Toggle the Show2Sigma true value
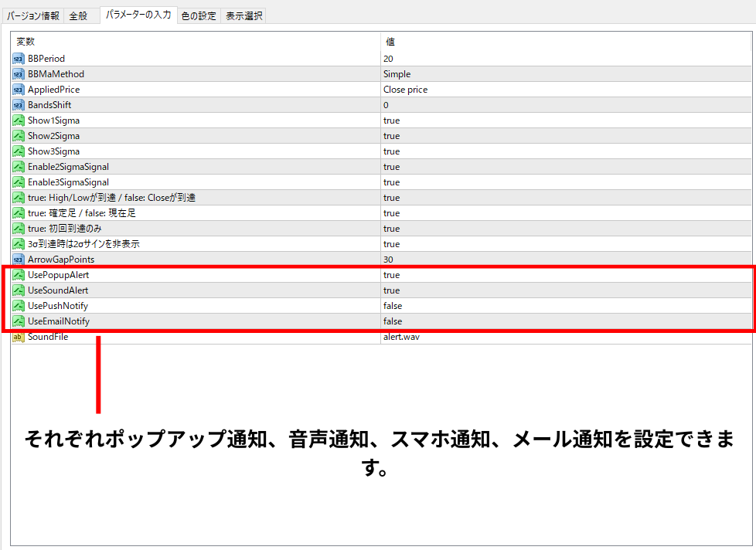756x550 pixels. 392,136
